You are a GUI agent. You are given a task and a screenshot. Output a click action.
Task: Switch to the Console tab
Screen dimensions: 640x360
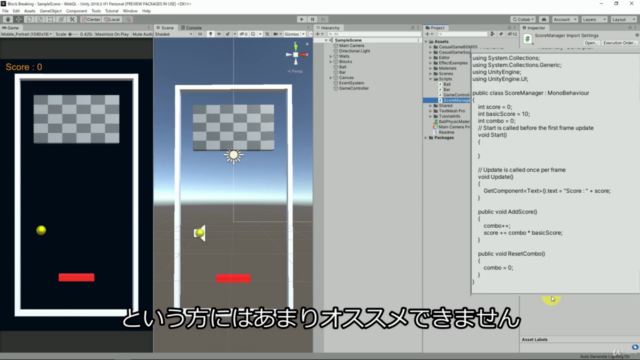191,28
